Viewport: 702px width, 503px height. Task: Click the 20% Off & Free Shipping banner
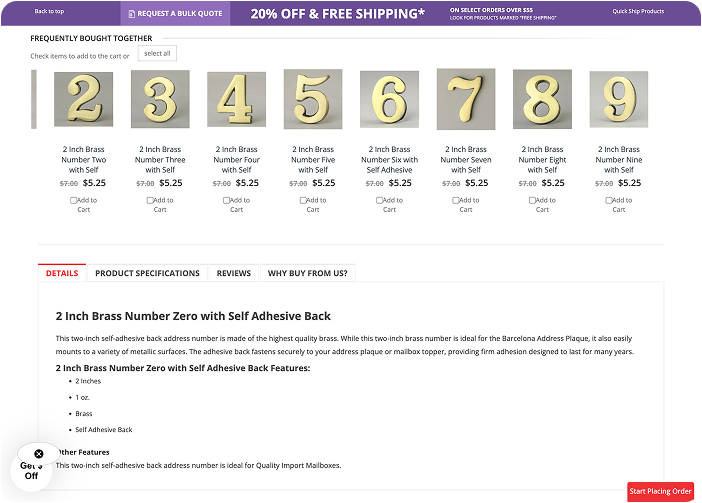(x=337, y=14)
